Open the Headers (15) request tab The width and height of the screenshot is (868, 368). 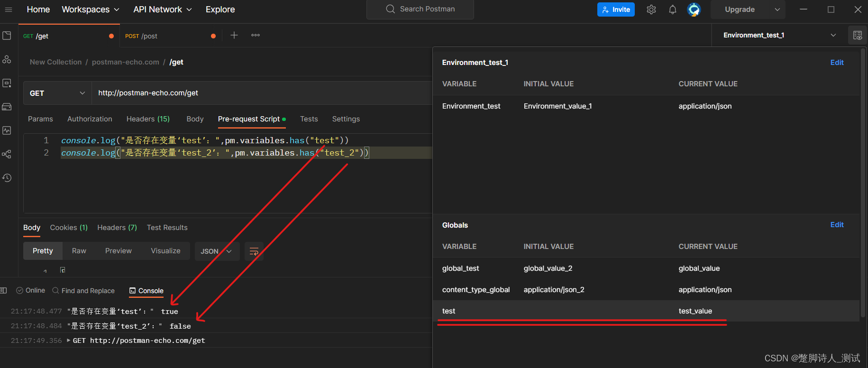[x=148, y=119]
